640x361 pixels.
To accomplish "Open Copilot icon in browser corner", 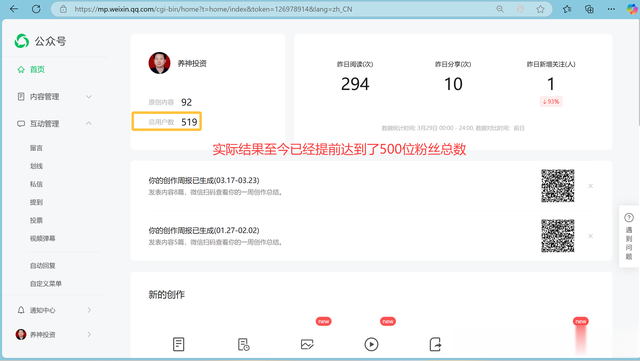I will point(632,9).
